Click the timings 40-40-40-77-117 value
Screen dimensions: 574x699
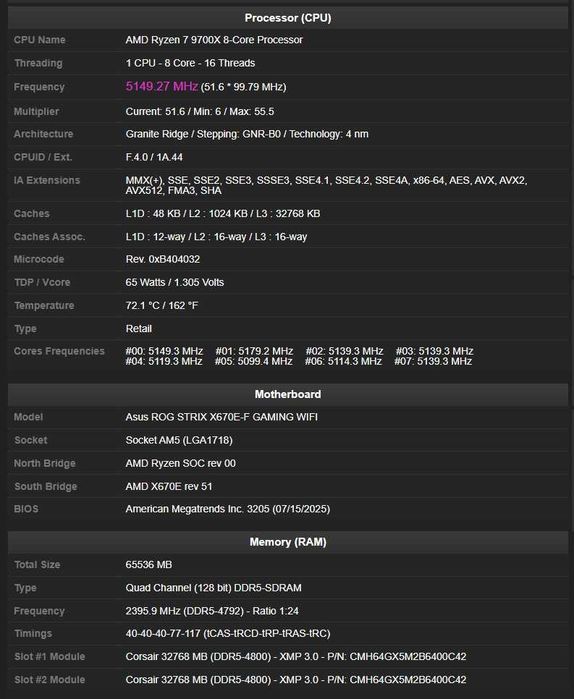(228, 633)
